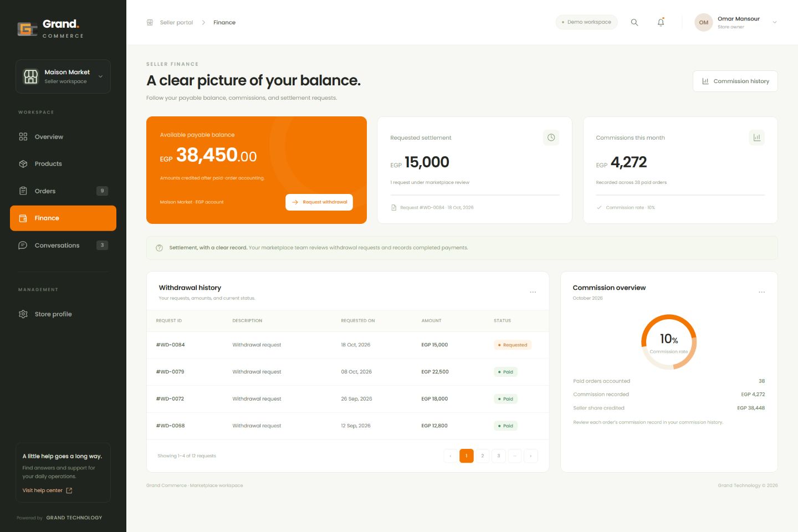Click the clock icon on Requested settlement
Screen dimensions: 798x532
click(551, 137)
